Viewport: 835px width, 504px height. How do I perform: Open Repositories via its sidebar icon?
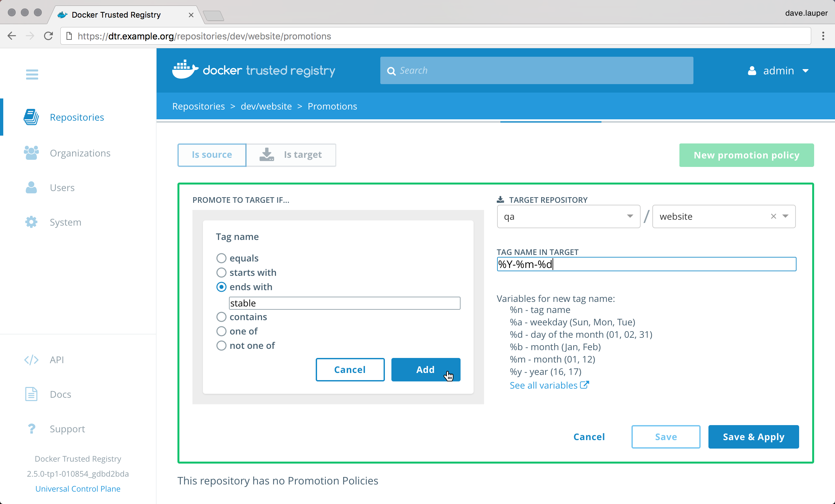click(31, 117)
